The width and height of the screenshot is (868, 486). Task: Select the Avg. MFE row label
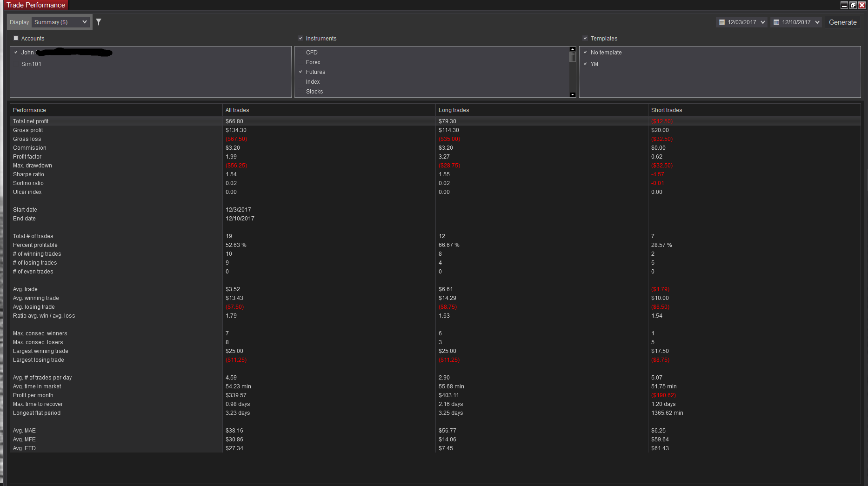coord(24,439)
